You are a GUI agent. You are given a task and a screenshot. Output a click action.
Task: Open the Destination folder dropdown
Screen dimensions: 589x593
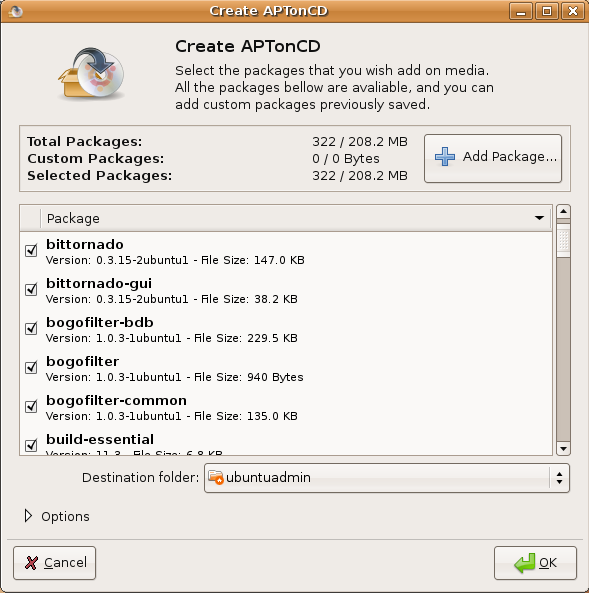click(387, 478)
